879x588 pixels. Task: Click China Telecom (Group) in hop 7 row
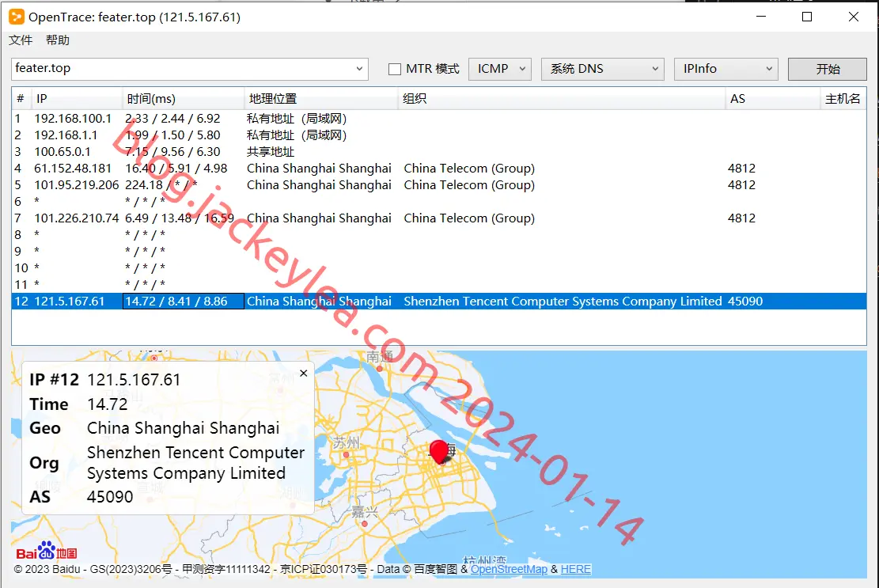point(469,218)
